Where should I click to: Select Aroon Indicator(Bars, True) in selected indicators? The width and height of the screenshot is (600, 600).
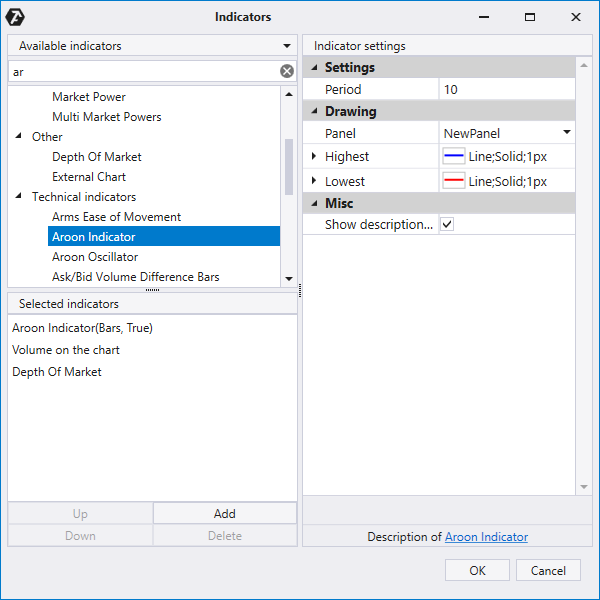[x=82, y=328]
